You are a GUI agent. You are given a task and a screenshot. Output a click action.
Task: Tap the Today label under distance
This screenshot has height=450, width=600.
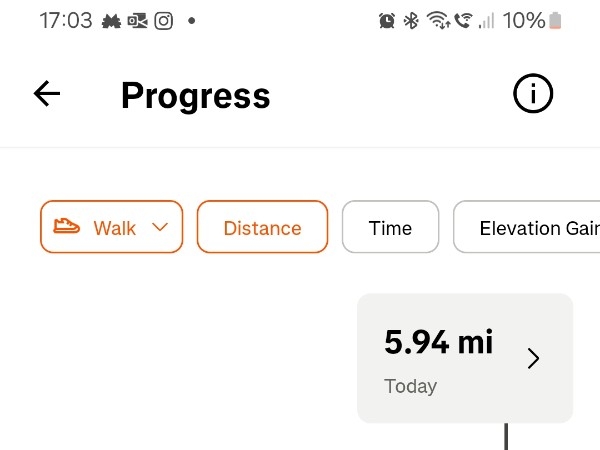410,386
